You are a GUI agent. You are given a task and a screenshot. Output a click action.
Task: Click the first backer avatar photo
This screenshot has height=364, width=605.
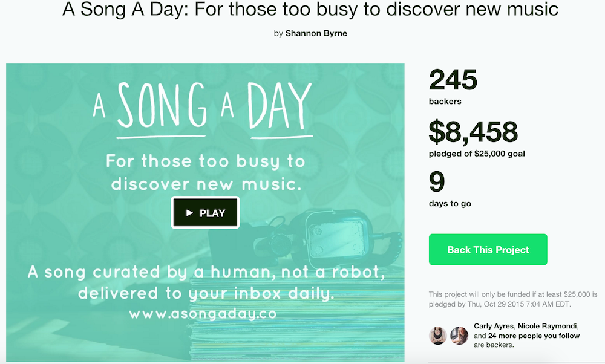tap(438, 336)
